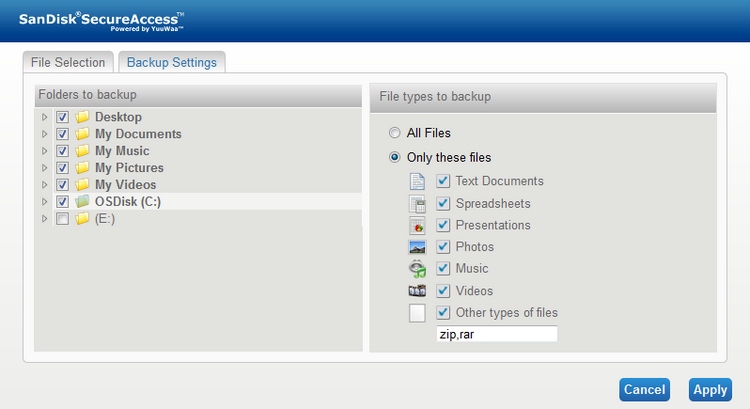
Task: Click the Apply button
Action: pyautogui.click(x=710, y=390)
